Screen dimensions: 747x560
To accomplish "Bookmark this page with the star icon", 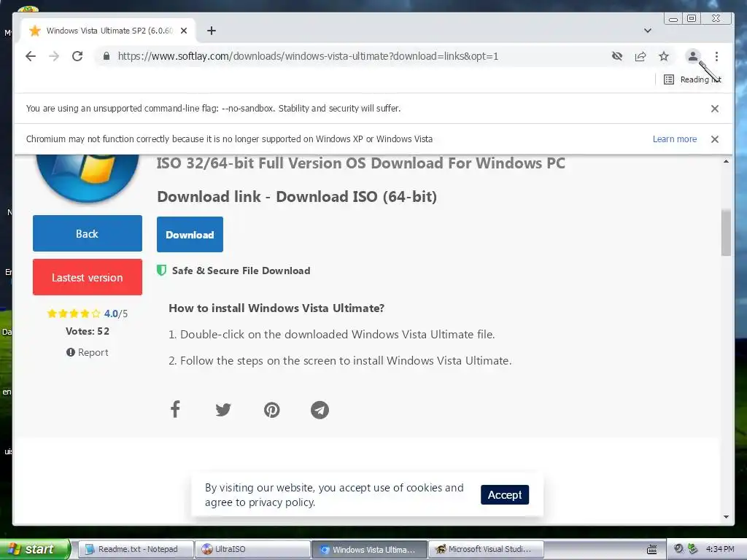I will 664,56.
